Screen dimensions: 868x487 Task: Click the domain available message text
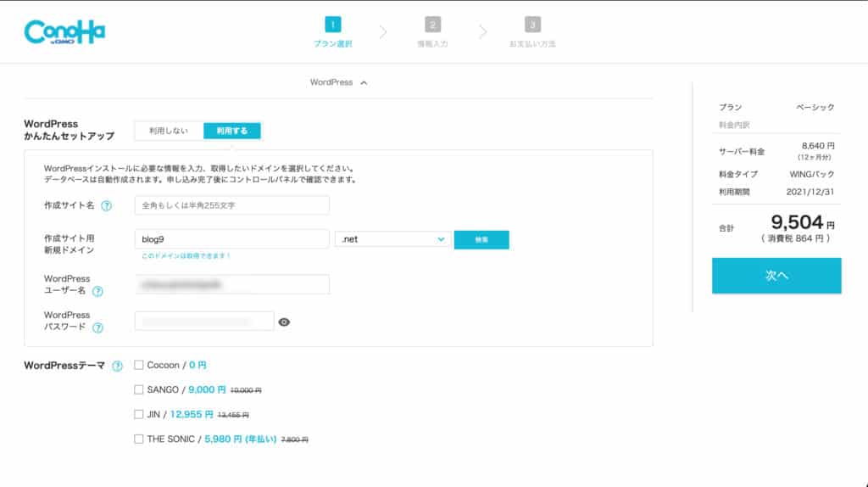[186, 256]
